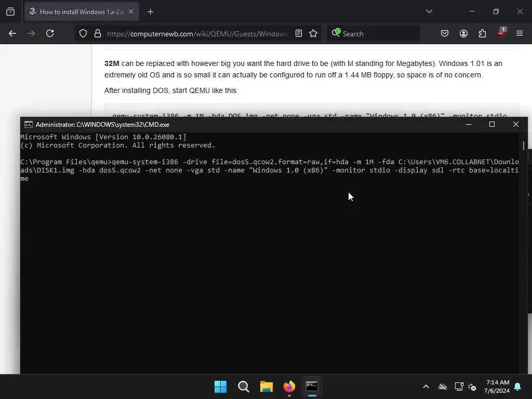View site security padlock info
This screenshot has width=532, height=399.
coord(98,34)
